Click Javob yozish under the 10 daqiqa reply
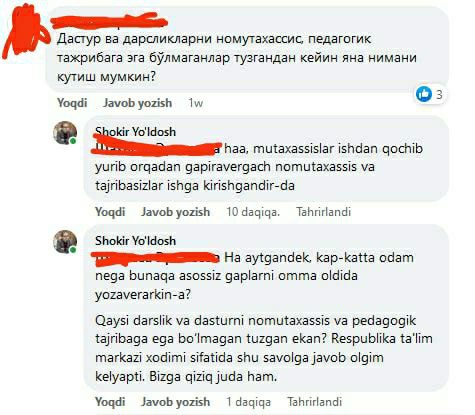 coord(175,212)
